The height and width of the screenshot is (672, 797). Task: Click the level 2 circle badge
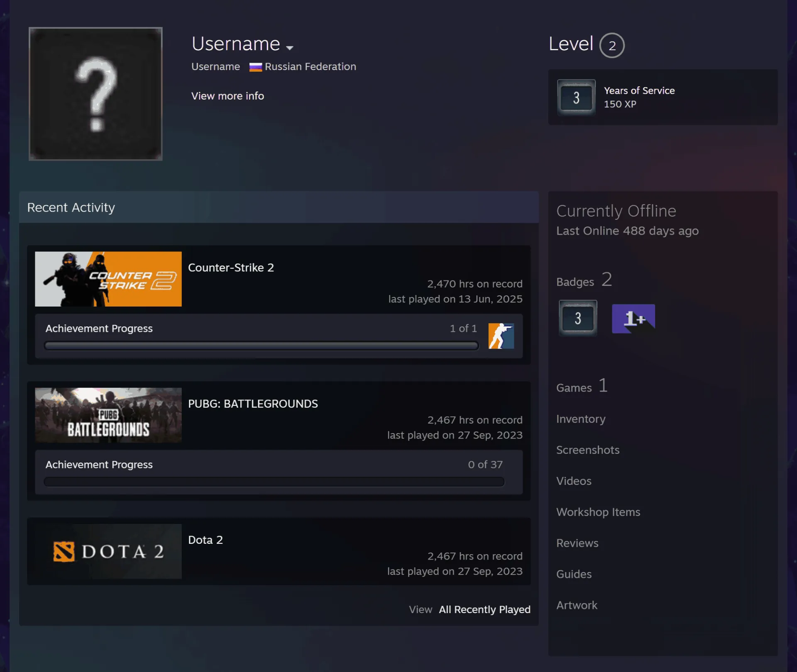612,45
